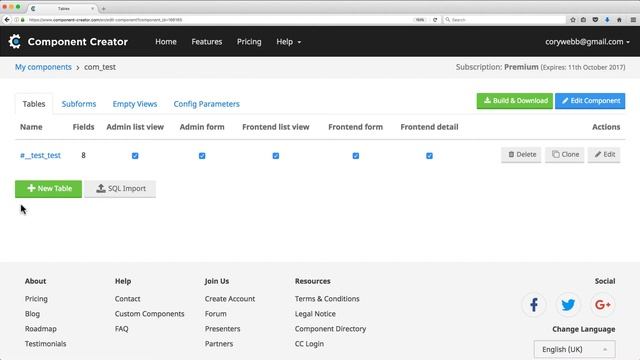Open the English (UK) language selector
Image resolution: width=640 pixels, height=360 pixels.
574,349
